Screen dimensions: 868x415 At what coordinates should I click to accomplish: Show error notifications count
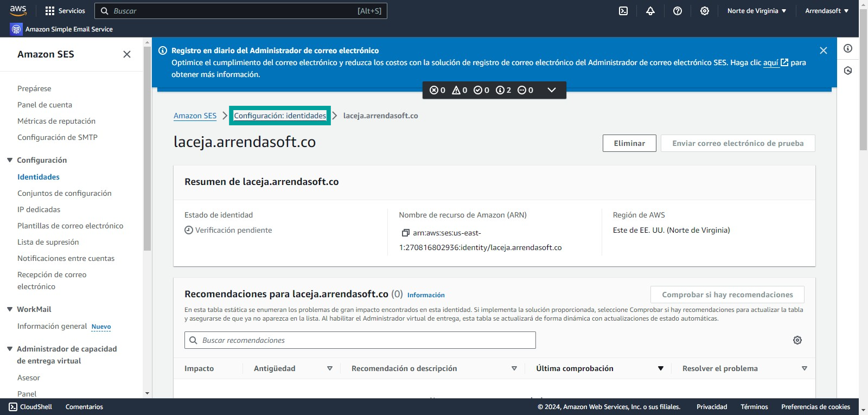(437, 90)
